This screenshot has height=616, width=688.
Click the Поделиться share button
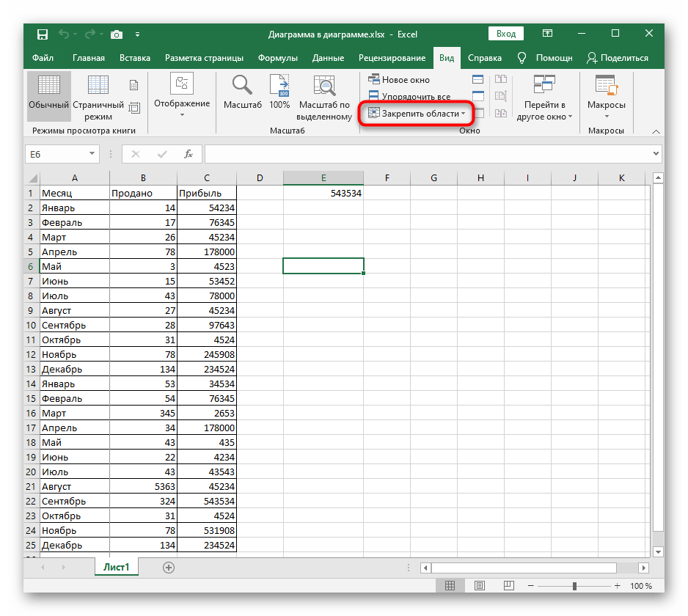coord(618,58)
